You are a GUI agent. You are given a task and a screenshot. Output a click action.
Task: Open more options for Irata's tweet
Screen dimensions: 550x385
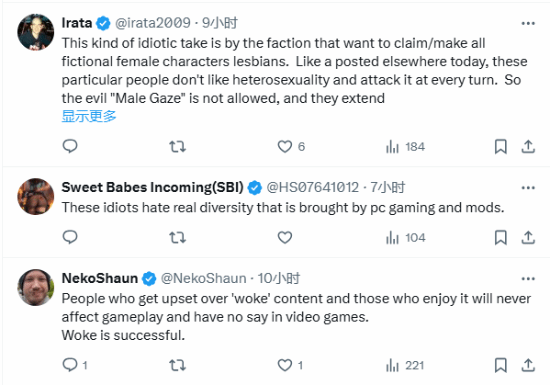528,23
